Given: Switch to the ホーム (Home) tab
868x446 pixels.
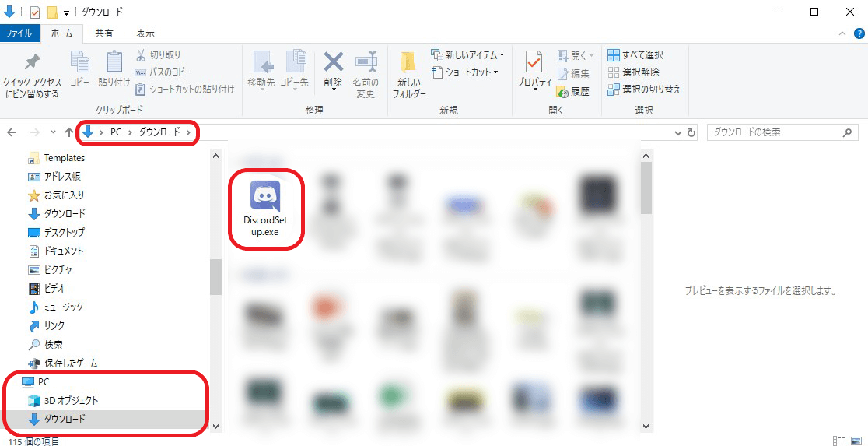Looking at the screenshot, I should (x=61, y=33).
